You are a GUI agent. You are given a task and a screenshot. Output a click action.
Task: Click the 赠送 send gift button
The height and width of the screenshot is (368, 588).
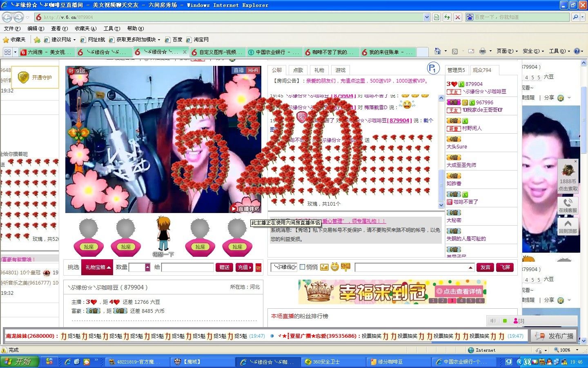(x=225, y=267)
